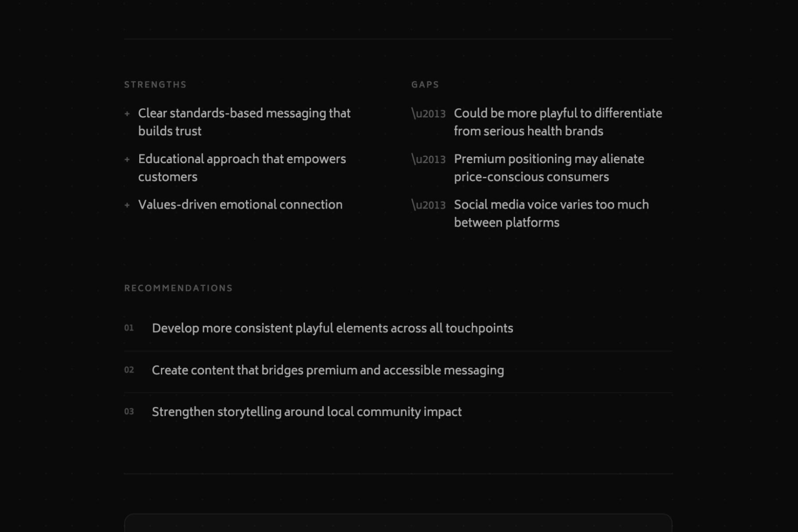The image size is (798, 532).
Task: Click the dash marker before 'Social media voice'
Action: [x=428, y=205]
